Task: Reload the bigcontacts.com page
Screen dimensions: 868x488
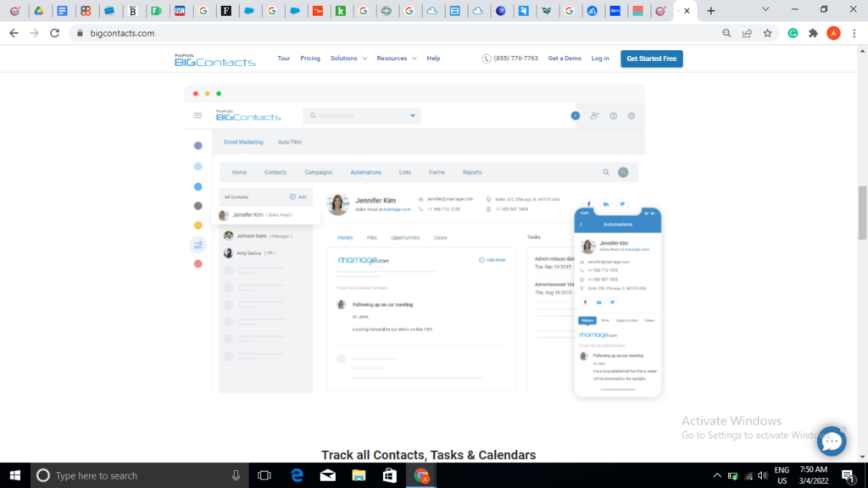Action: tap(55, 33)
